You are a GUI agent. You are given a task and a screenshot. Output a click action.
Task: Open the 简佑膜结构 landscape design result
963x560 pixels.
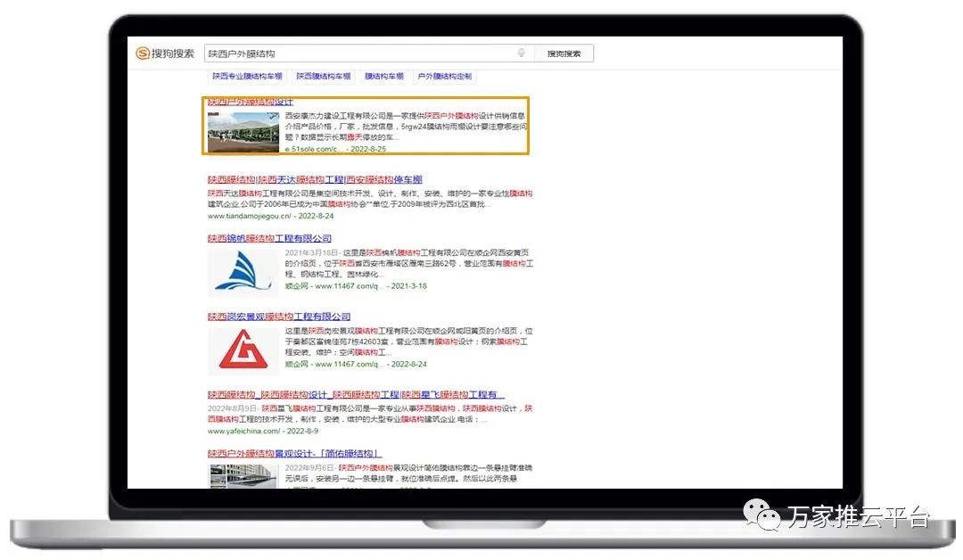pos(294,453)
